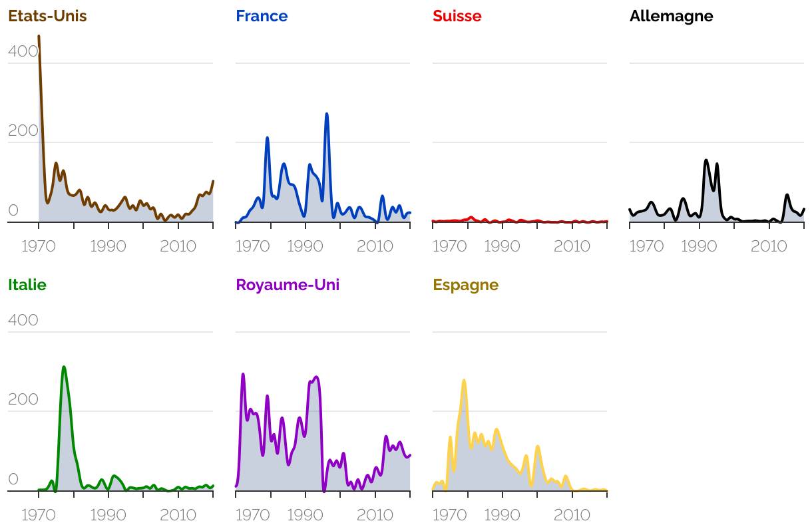This screenshot has width=812, height=531.
Task: Click the tallest black peak in Allemagne chart
Action: pyautogui.click(x=706, y=160)
